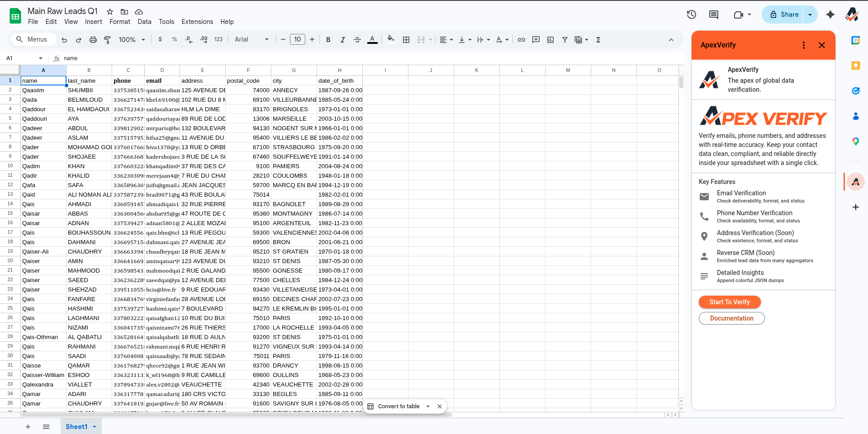Click the paint format roller icon

click(x=107, y=40)
